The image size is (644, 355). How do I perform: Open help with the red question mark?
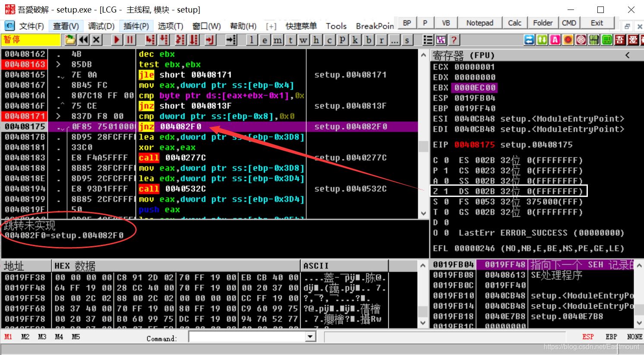[x=454, y=40]
